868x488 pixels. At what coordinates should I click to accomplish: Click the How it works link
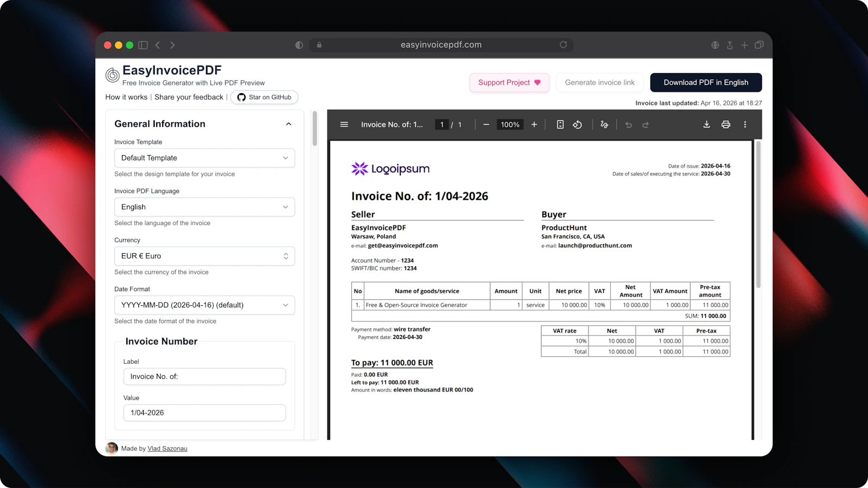[126, 97]
